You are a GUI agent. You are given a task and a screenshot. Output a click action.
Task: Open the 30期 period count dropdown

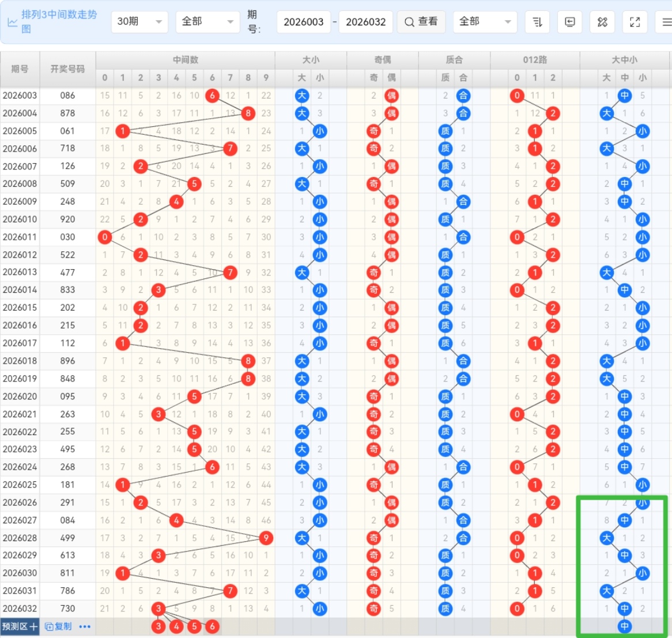point(139,22)
